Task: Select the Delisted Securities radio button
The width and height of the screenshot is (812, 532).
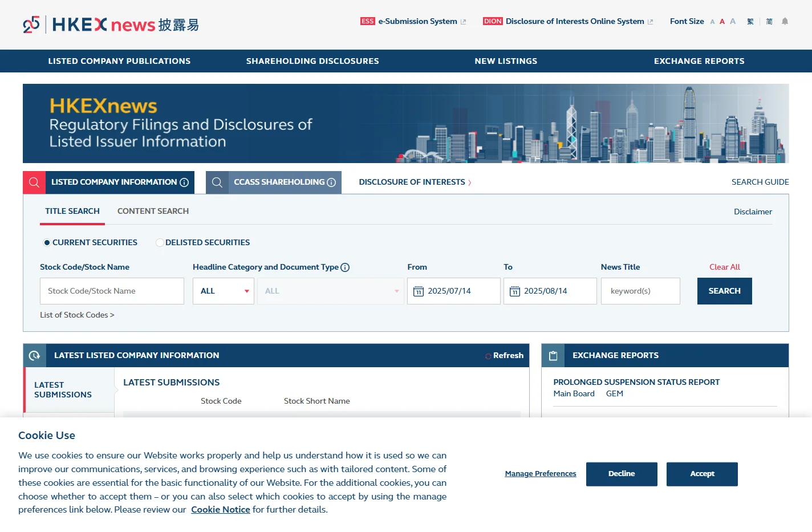Action: coord(160,243)
